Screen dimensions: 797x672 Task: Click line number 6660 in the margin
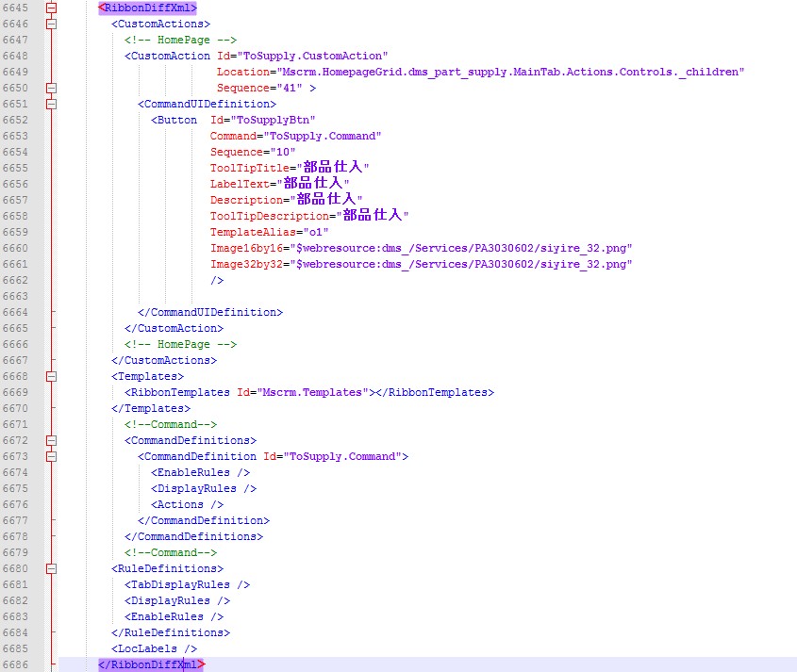click(15, 248)
